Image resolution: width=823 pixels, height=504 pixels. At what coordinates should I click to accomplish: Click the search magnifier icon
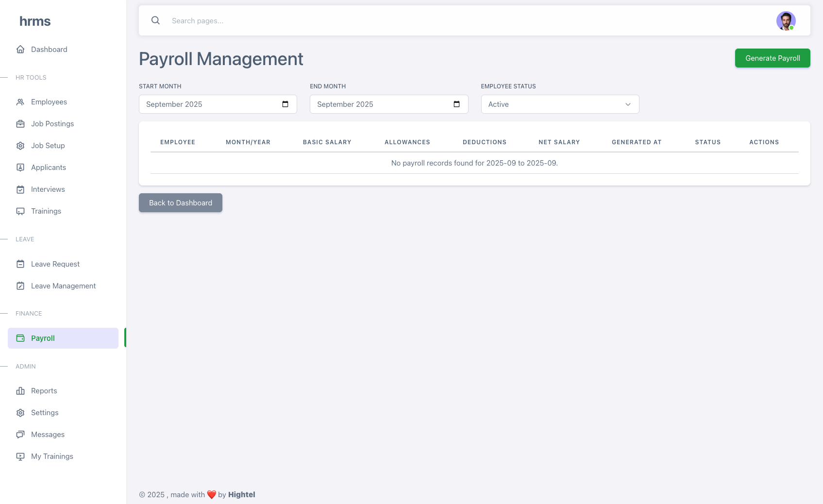(155, 20)
